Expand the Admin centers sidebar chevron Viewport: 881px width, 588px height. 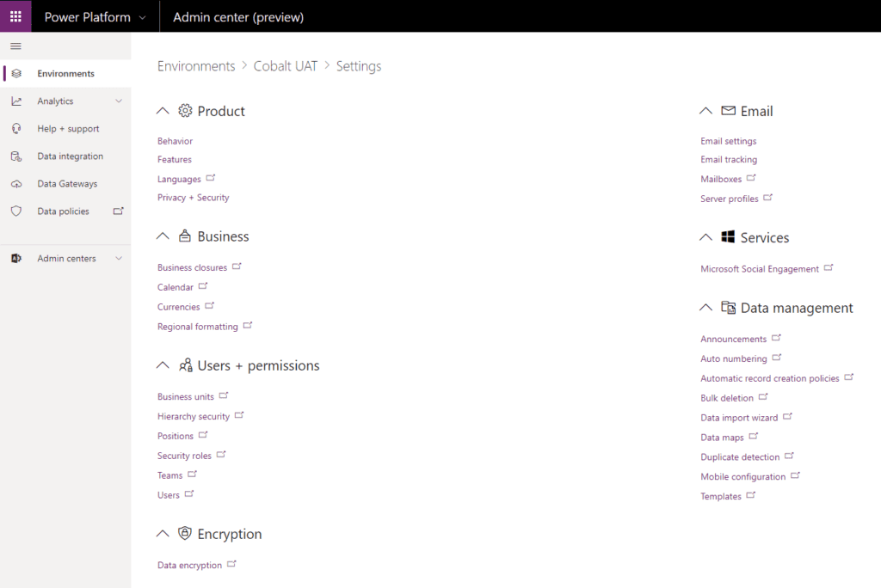(x=119, y=259)
